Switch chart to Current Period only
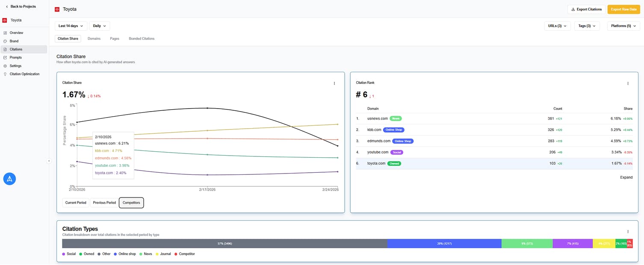Screen dimensions: 644x265 point(75,203)
